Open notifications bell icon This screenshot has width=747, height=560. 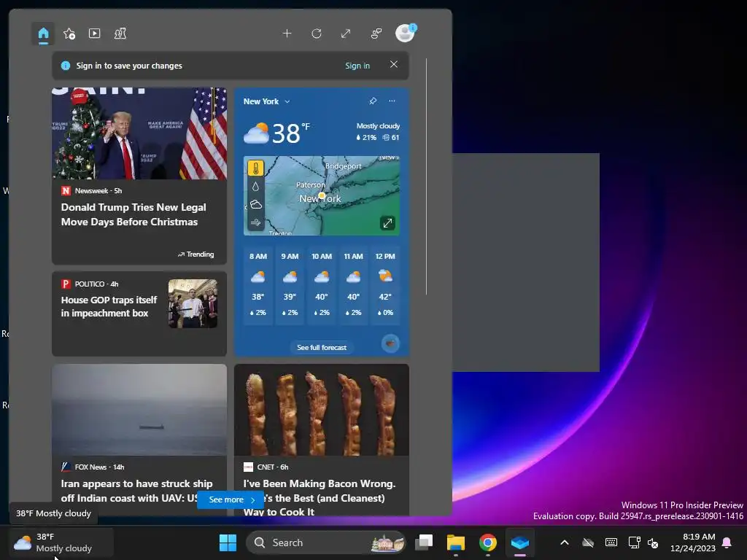click(727, 542)
